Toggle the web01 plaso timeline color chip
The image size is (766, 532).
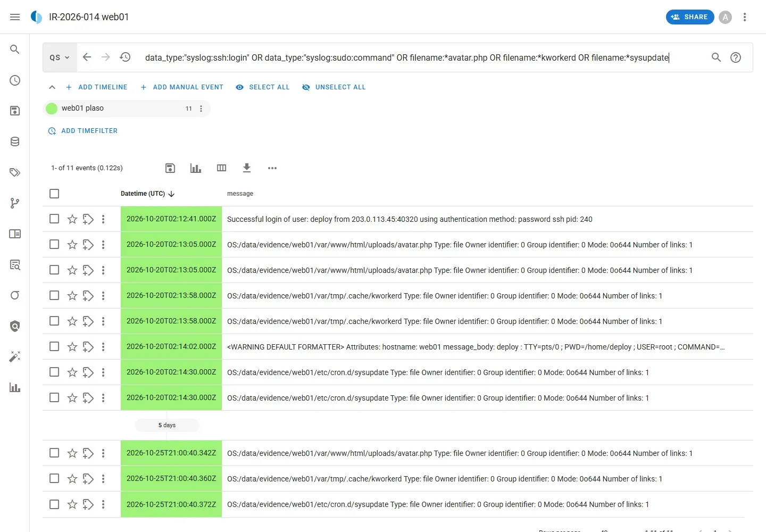click(52, 109)
